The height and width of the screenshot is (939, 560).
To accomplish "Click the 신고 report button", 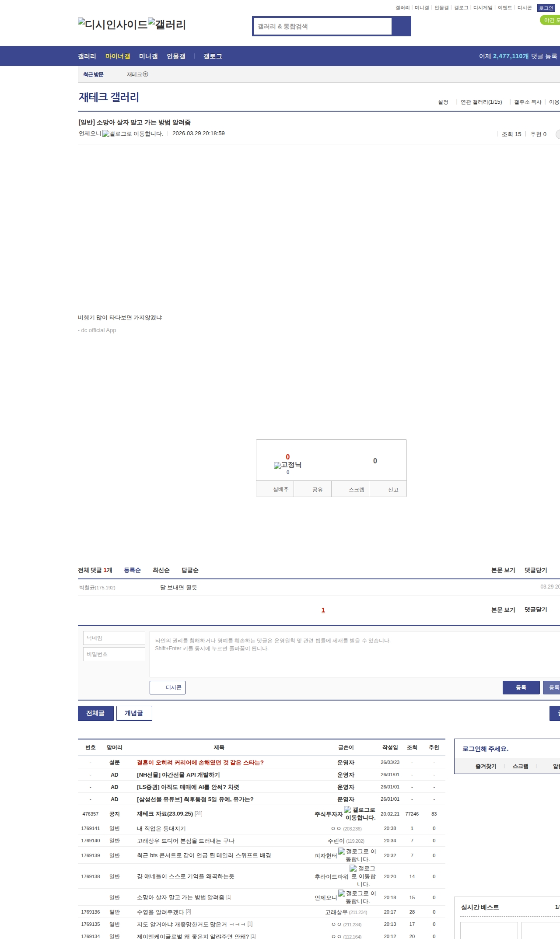I will pyautogui.click(x=388, y=489).
